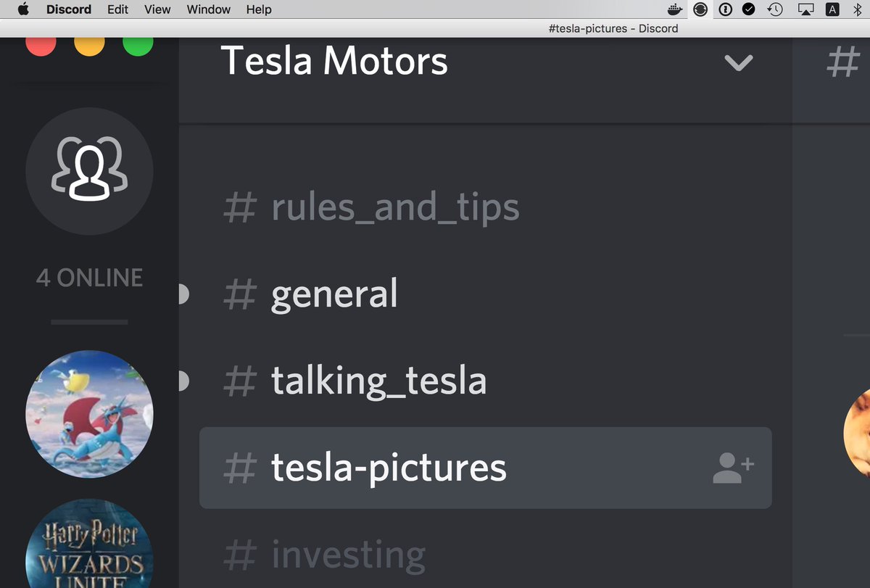
Task: Open the Friends home icon in the server bar
Action: click(x=89, y=171)
